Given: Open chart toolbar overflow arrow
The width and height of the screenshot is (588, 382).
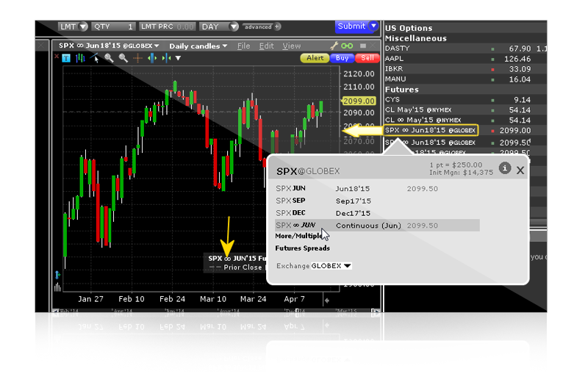Looking at the screenshot, I should 178,58.
